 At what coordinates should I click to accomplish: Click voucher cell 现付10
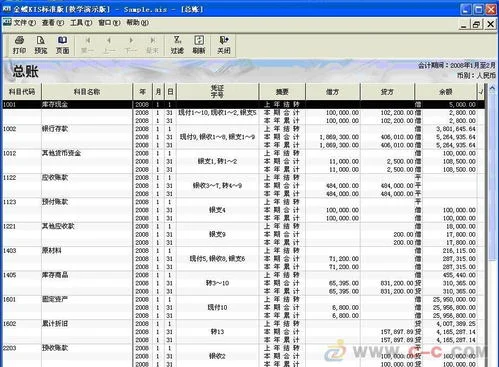pos(217,307)
